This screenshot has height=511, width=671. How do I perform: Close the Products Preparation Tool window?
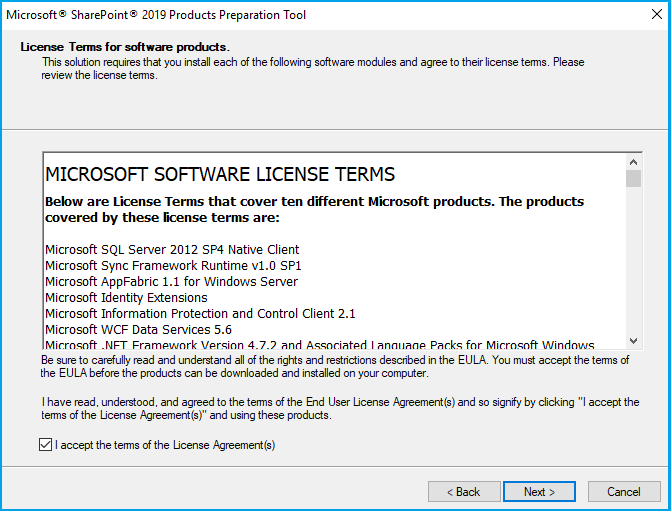coord(647,15)
